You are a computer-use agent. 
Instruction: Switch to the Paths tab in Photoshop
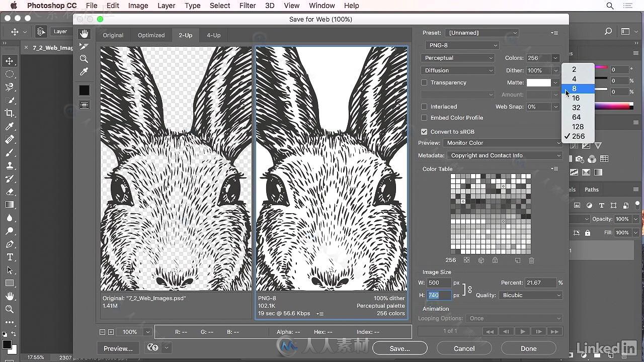point(592,190)
